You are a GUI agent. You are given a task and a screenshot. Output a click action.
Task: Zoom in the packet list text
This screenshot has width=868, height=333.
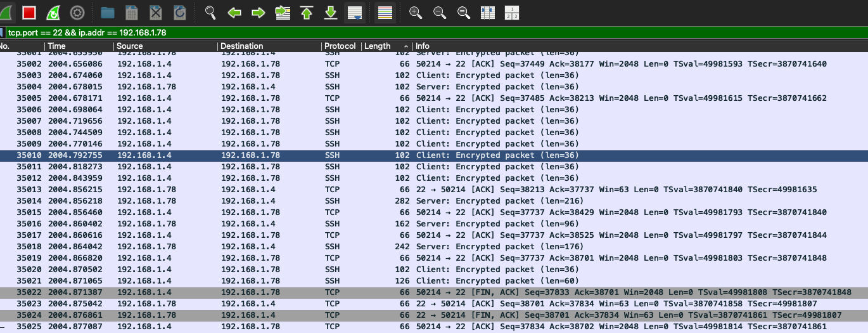pyautogui.click(x=416, y=12)
